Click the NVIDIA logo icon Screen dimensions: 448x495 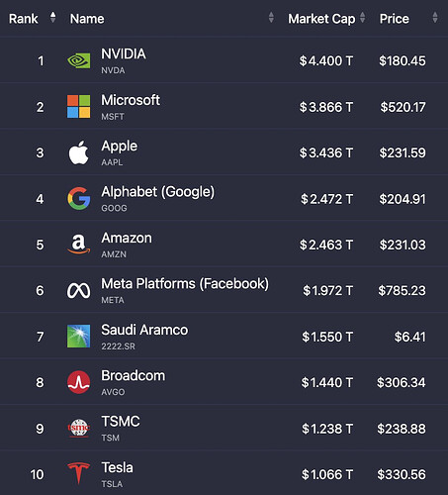point(78,60)
